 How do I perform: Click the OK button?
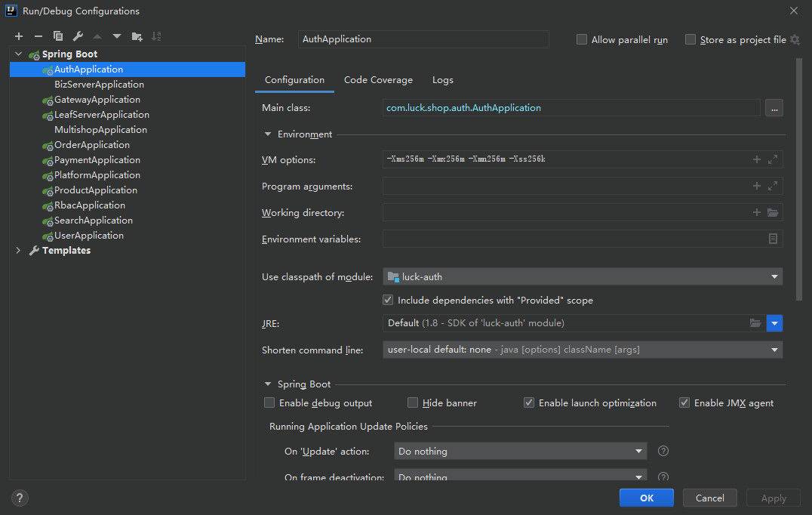coord(646,498)
